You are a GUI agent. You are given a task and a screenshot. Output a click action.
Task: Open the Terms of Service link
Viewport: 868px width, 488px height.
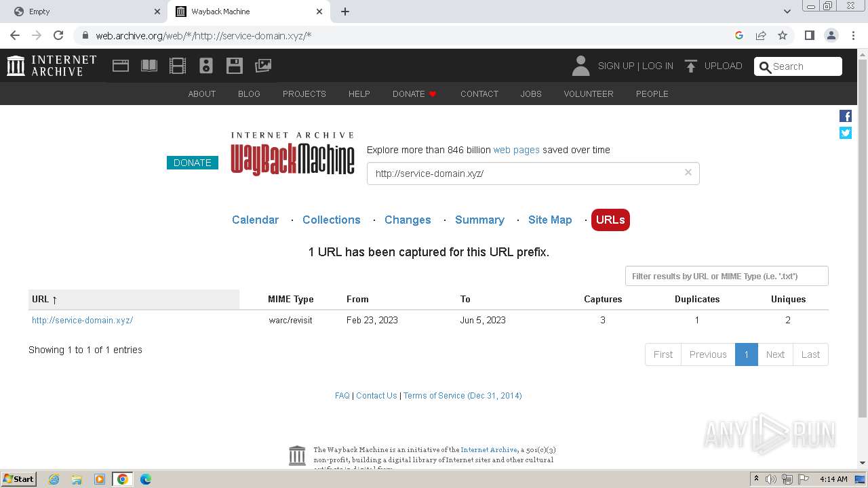(462, 395)
